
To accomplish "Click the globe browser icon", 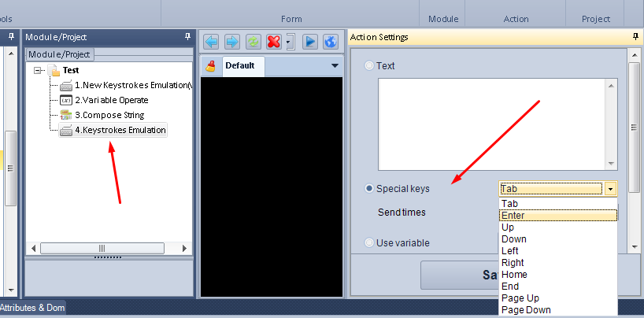I will (331, 41).
